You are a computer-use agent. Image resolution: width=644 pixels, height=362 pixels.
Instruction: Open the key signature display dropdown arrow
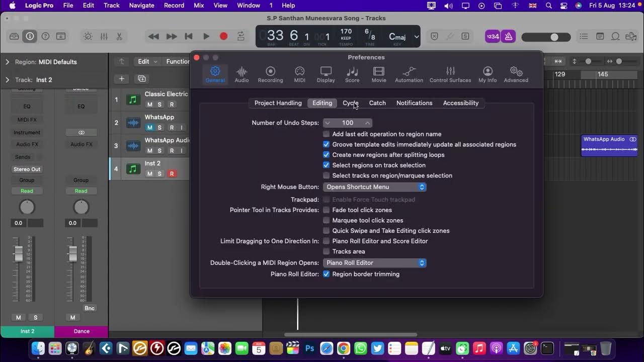pos(417,37)
